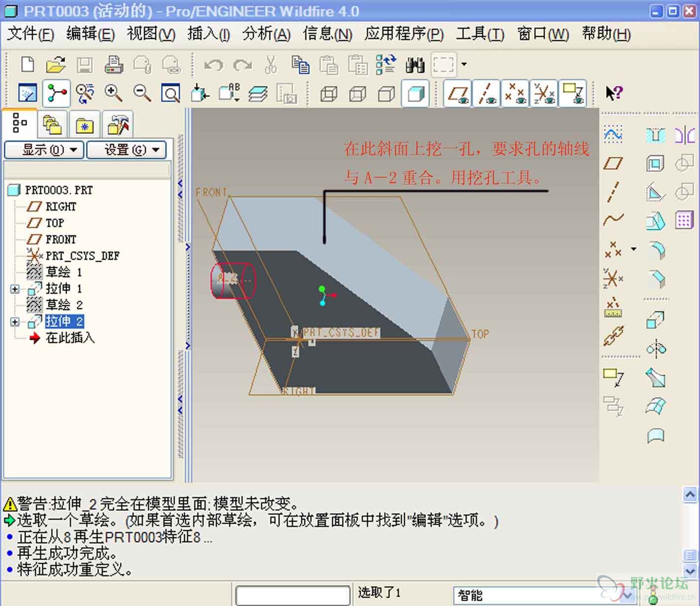Select the Coordinate System tool on the right

[613, 279]
